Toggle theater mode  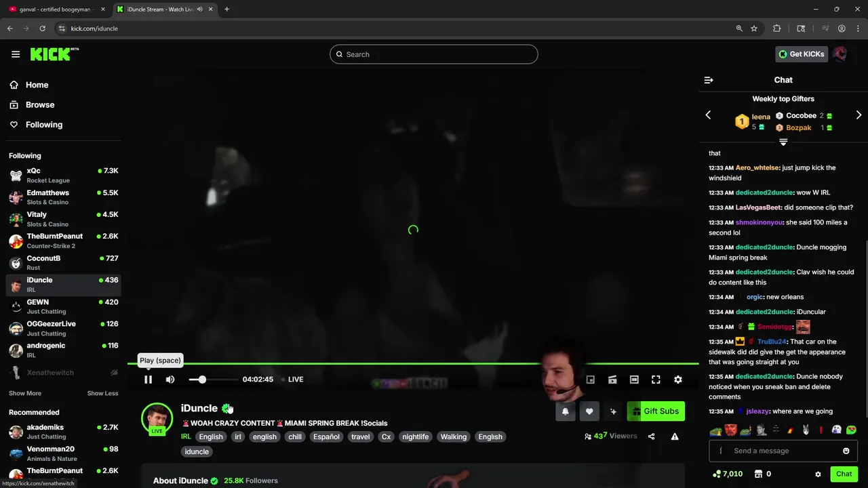pos(634,380)
